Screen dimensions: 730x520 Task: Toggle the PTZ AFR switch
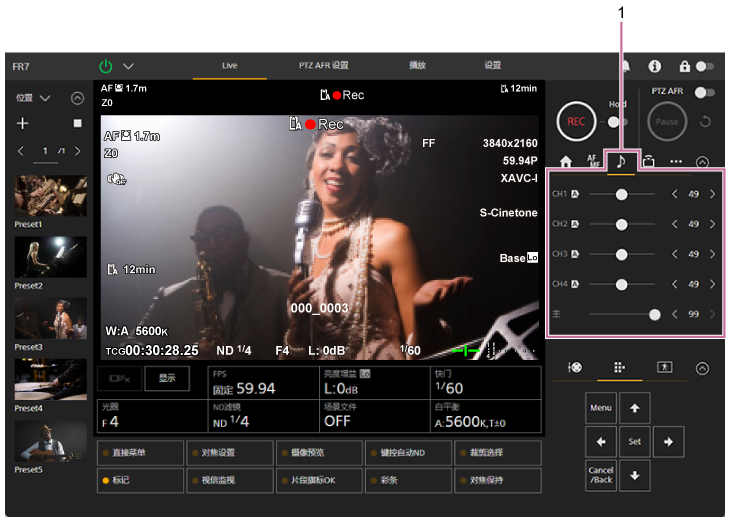point(704,92)
